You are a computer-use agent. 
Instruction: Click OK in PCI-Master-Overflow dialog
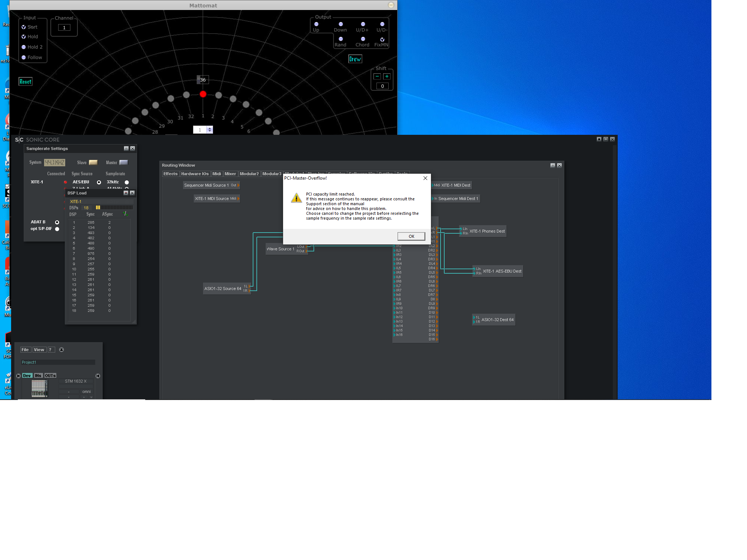(x=411, y=236)
